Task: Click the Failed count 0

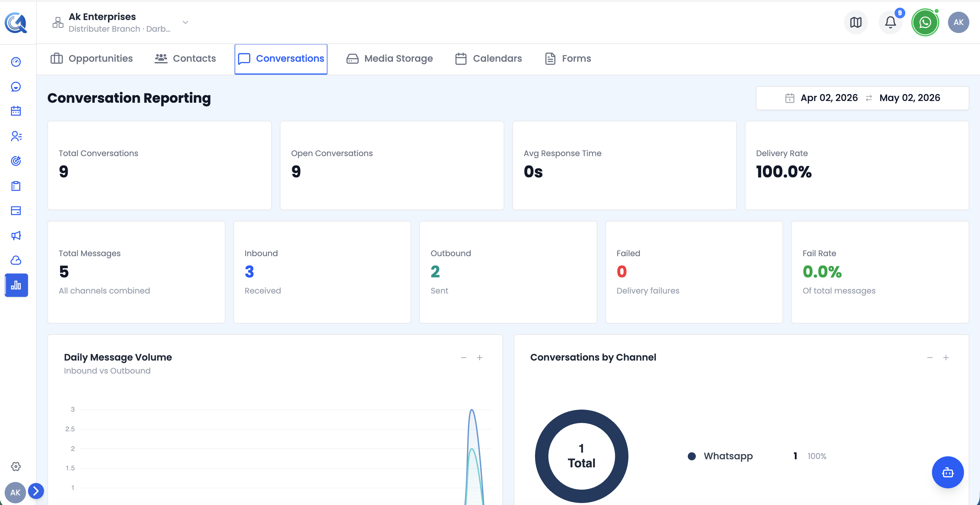Action: (x=622, y=272)
